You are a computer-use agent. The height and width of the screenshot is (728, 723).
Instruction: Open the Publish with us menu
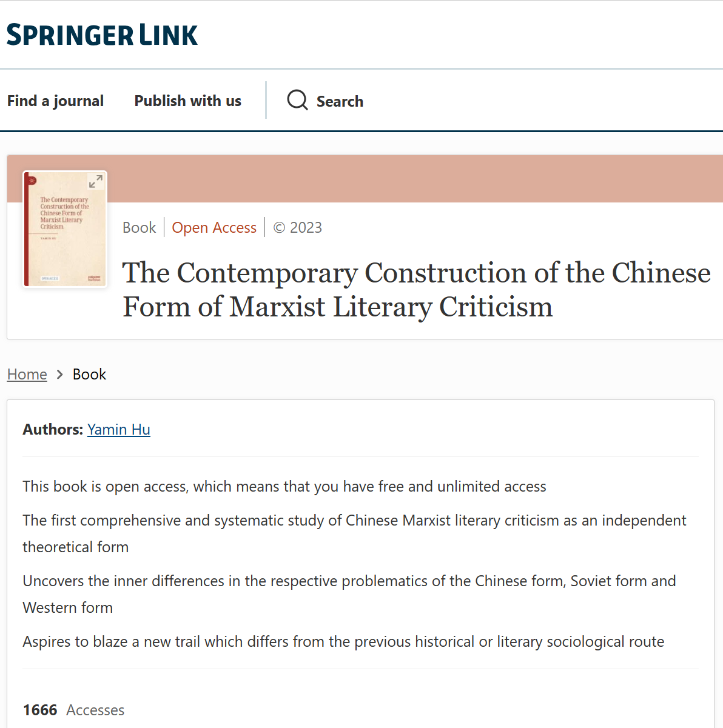[187, 101]
